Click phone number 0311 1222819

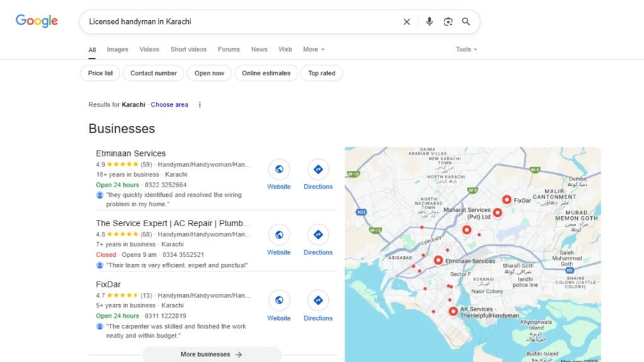click(165, 315)
